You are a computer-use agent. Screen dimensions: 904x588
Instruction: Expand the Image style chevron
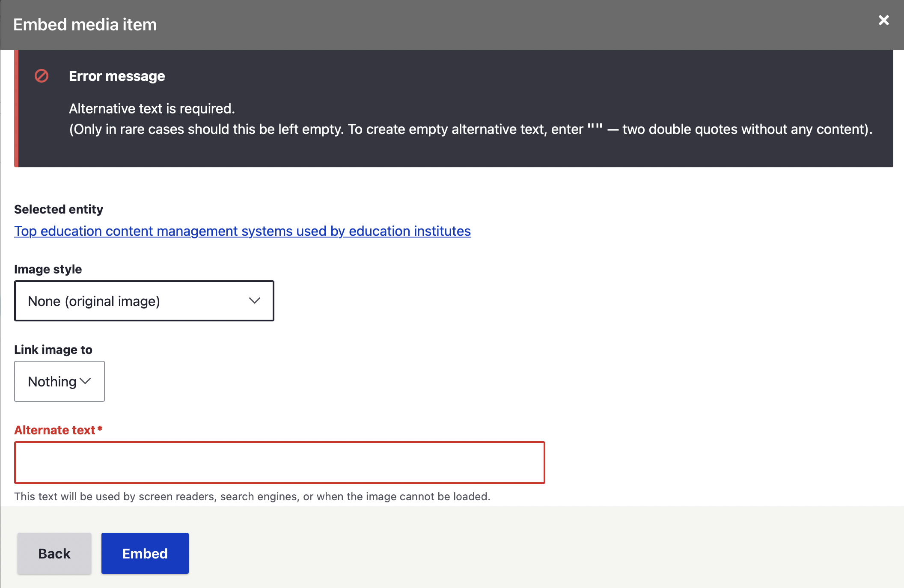(x=254, y=301)
